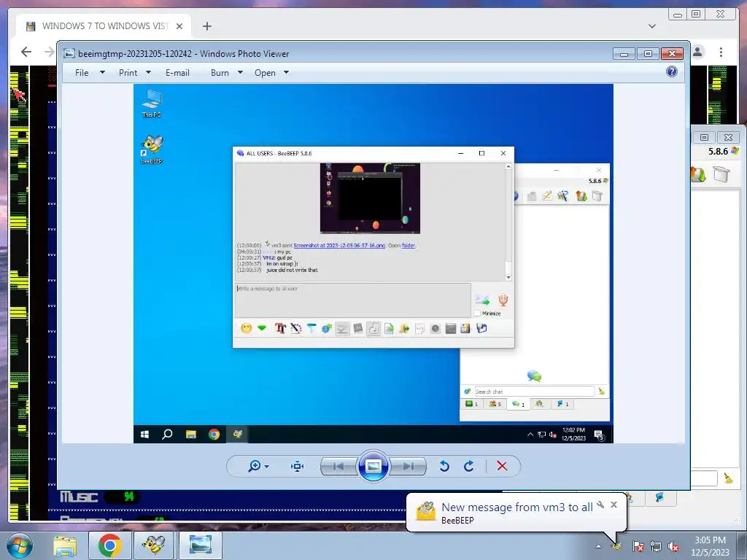747x560 pixels.
Task: Maximize the BeeBEEP window behind viewer
Action: [x=704, y=137]
